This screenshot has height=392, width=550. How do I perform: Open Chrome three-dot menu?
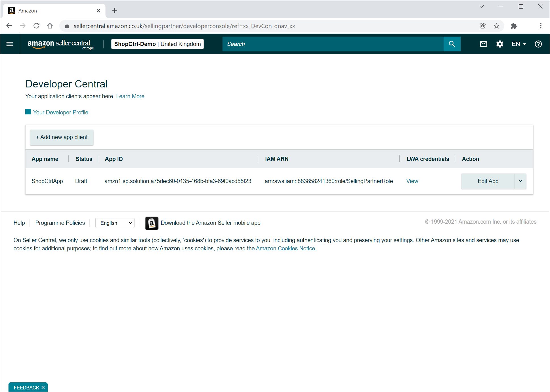click(541, 26)
